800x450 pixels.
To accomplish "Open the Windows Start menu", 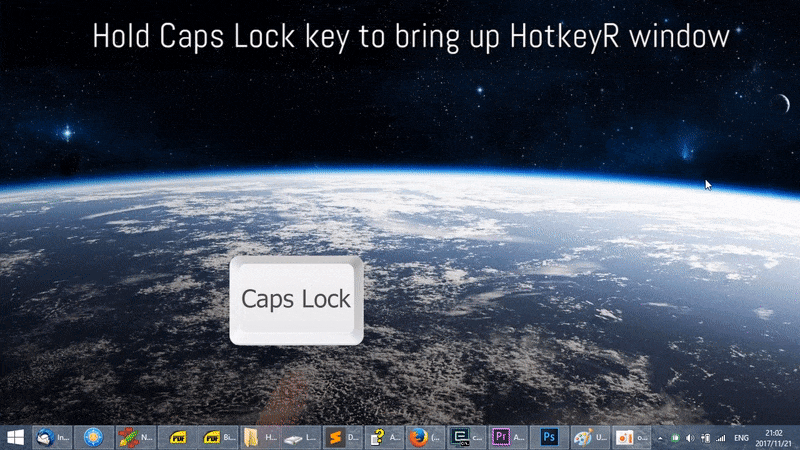I will (15, 437).
